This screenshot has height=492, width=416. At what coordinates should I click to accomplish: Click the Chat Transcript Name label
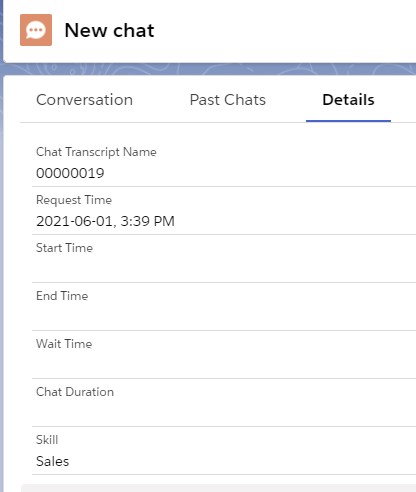96,152
